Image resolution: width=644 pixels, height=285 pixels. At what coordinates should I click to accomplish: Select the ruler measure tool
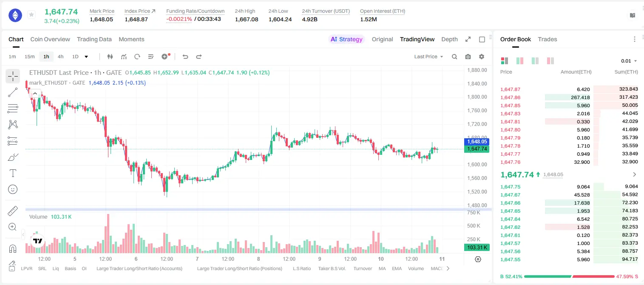(x=13, y=211)
